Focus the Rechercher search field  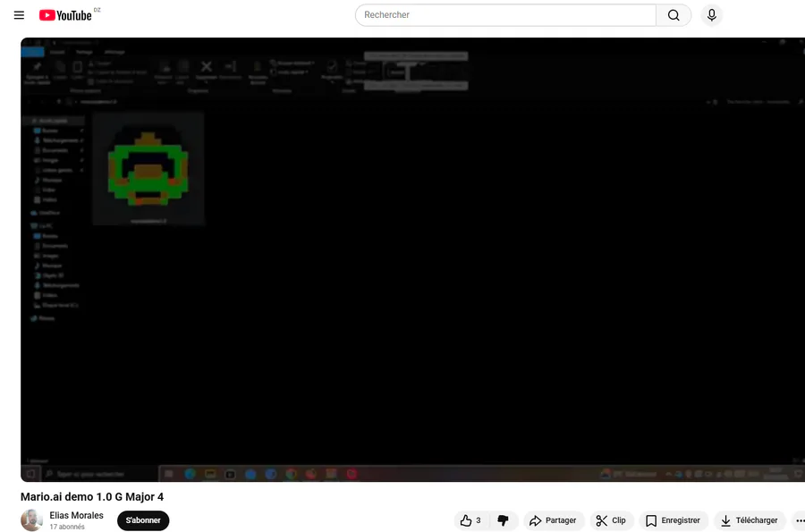point(505,15)
